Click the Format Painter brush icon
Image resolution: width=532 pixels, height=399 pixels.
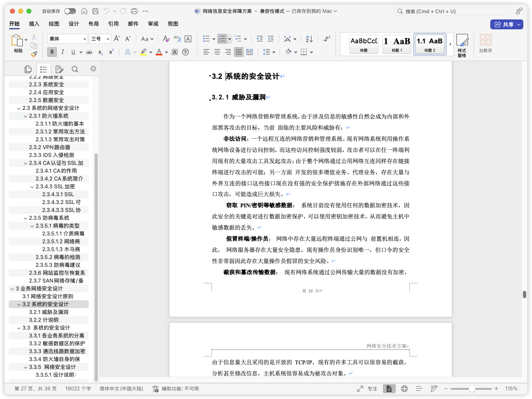(x=34, y=54)
